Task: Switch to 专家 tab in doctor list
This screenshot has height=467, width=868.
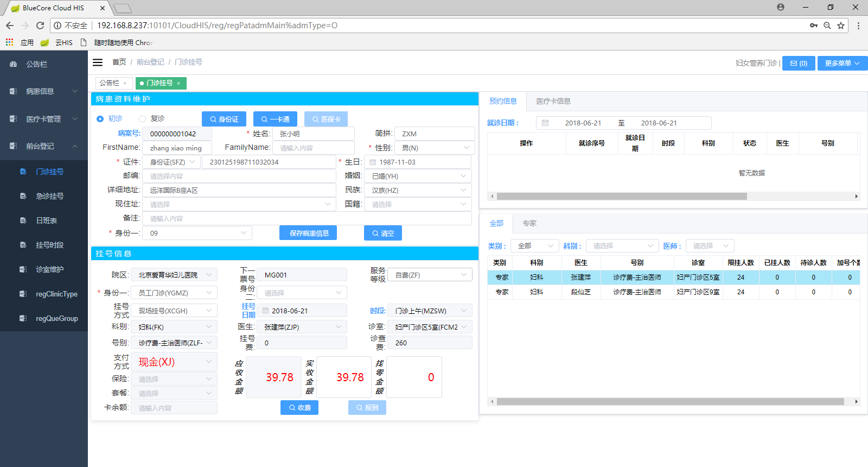Action: [529, 223]
